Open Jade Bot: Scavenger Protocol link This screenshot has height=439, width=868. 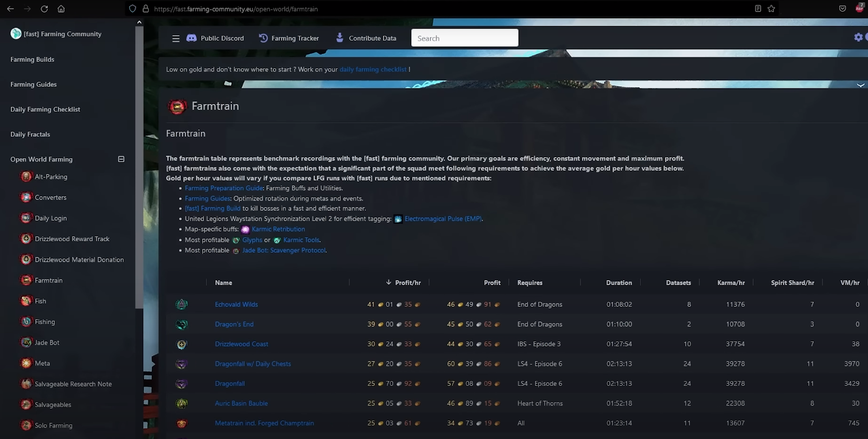(284, 250)
